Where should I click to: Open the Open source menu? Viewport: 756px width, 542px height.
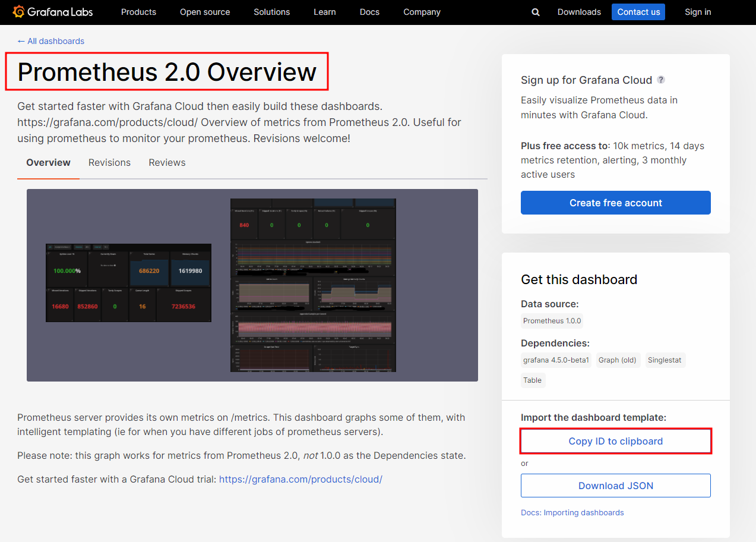(x=205, y=12)
